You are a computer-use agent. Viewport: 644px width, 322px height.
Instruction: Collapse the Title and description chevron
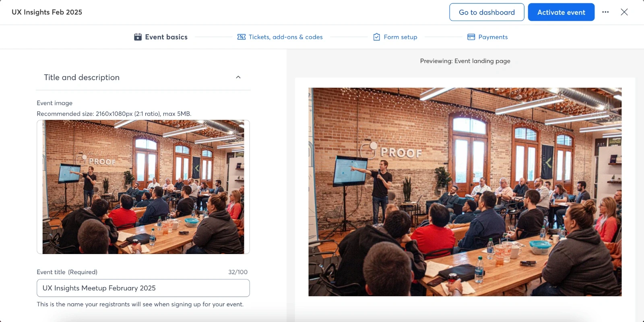(238, 77)
